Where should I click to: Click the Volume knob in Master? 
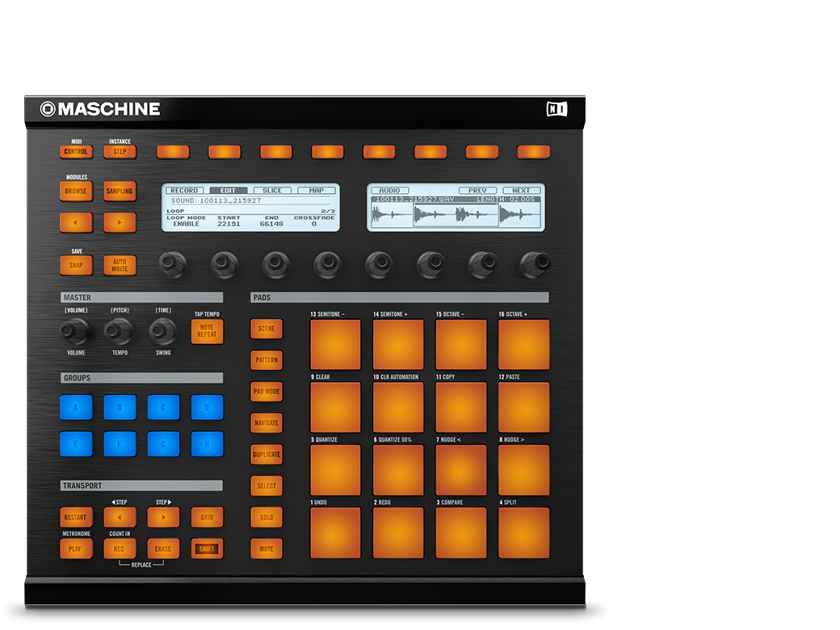[74, 331]
